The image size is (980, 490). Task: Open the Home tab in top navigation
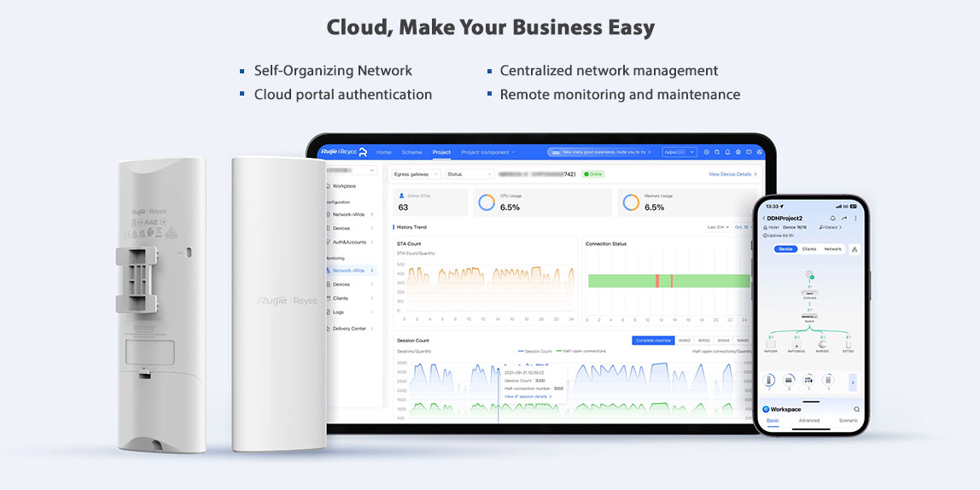click(384, 152)
